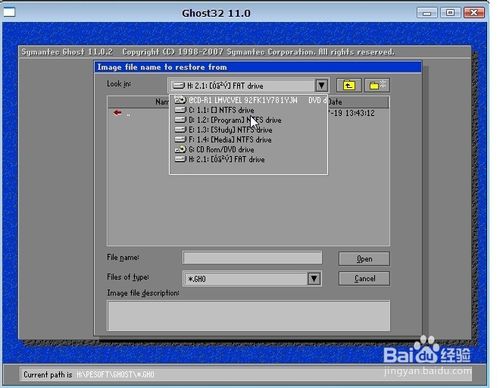Click the up-one-level folder icon
This screenshot has height=388, width=500.
[x=349, y=86]
